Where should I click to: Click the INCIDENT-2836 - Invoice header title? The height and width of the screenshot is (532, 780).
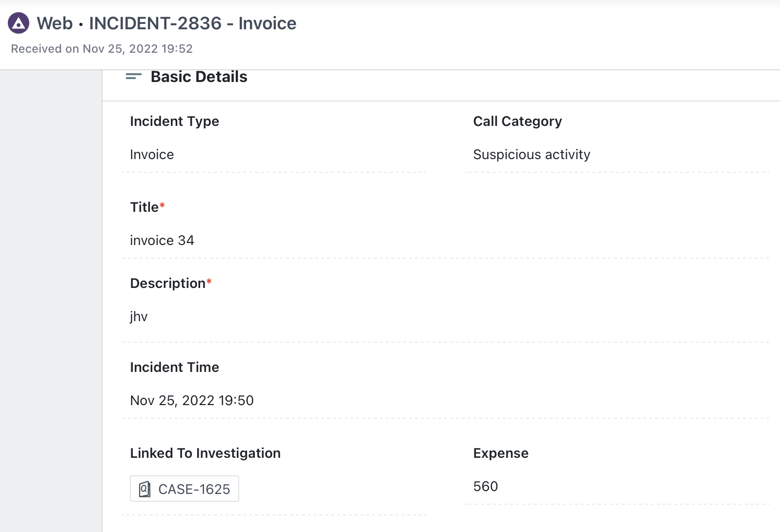tap(192, 23)
